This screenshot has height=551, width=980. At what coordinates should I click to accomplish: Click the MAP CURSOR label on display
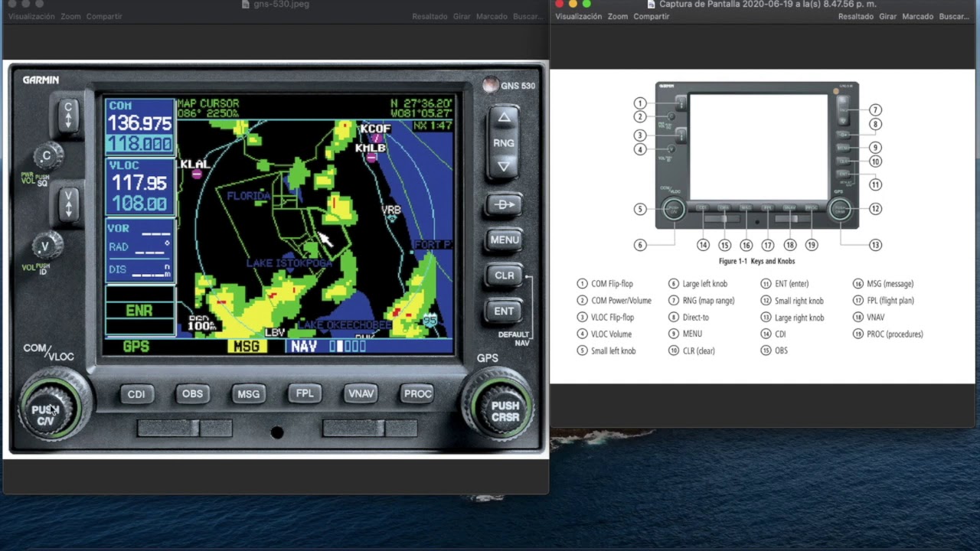208,103
